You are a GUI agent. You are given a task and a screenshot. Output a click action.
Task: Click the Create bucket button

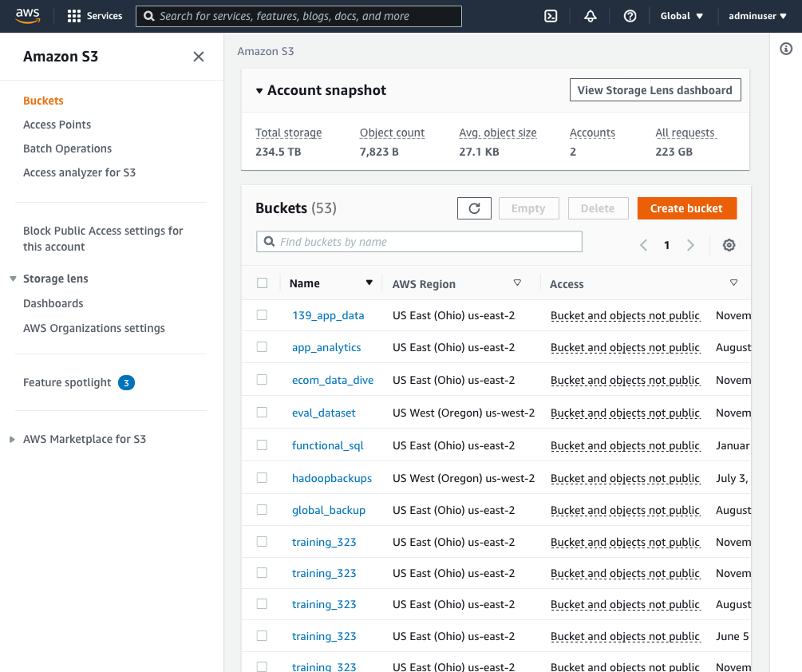pos(685,208)
